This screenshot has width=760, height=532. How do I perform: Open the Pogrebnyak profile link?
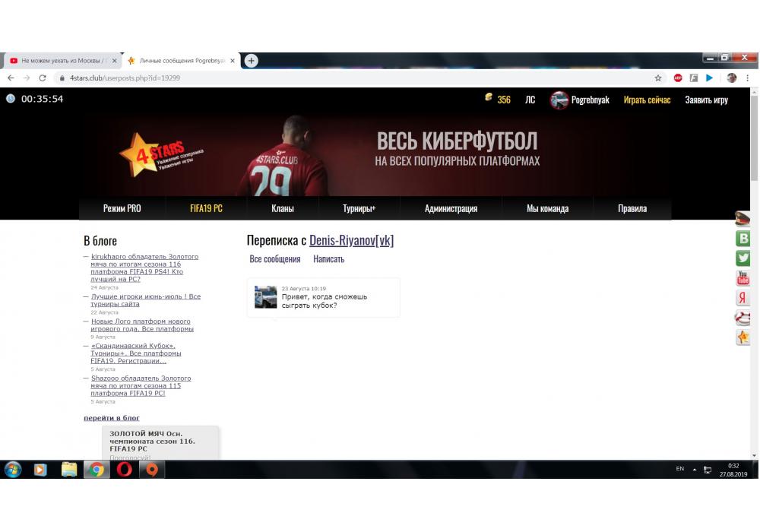[x=590, y=100]
